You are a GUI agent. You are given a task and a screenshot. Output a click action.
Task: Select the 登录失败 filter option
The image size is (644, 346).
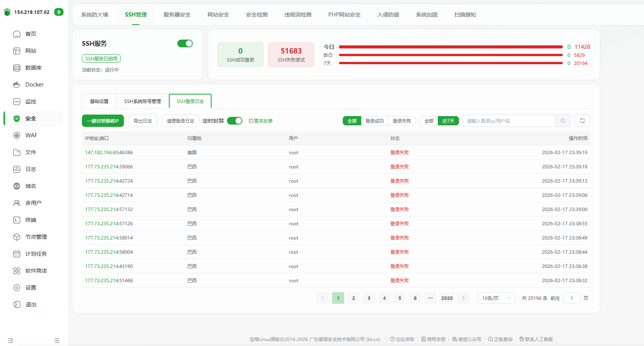(402, 121)
